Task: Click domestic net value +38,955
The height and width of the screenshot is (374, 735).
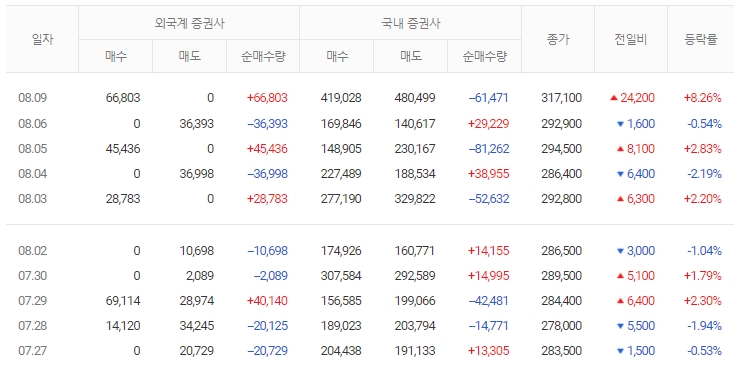Action: coord(488,174)
